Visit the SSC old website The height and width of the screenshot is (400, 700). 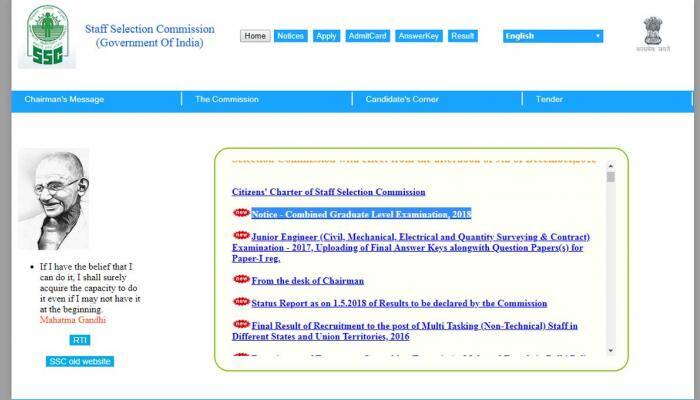(x=80, y=361)
